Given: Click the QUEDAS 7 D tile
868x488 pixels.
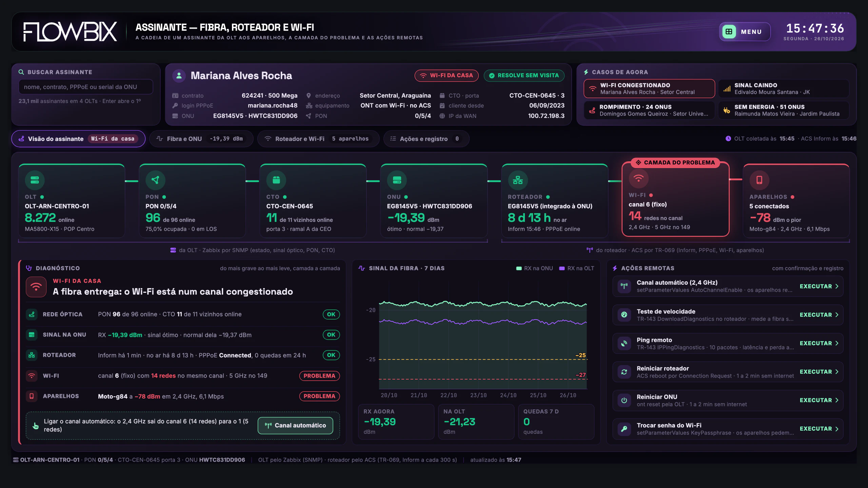Looking at the screenshot, I should click(556, 422).
